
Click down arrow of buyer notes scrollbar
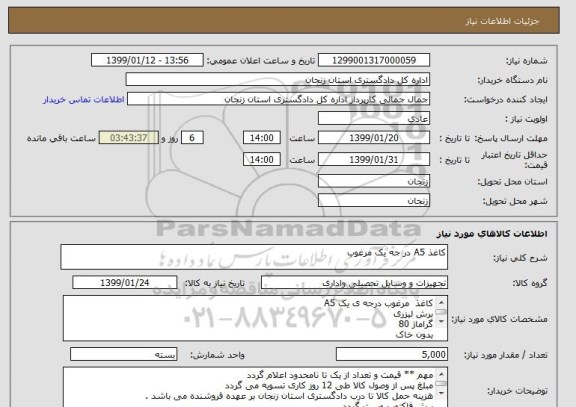pyautogui.click(x=442, y=393)
